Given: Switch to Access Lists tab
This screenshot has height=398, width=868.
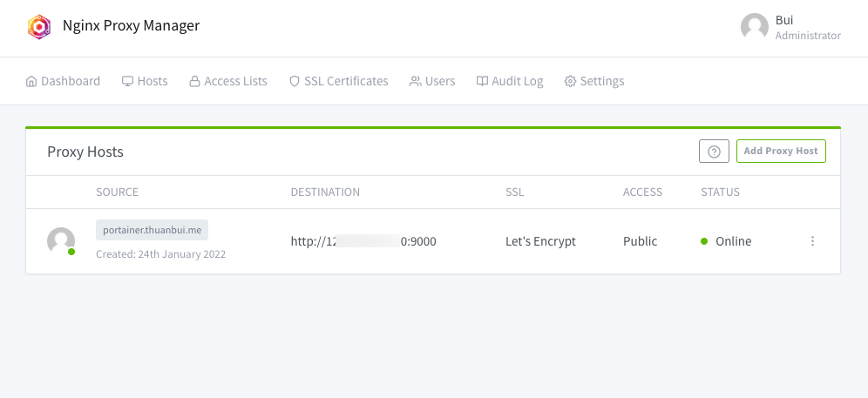Looking at the screenshot, I should point(228,81).
